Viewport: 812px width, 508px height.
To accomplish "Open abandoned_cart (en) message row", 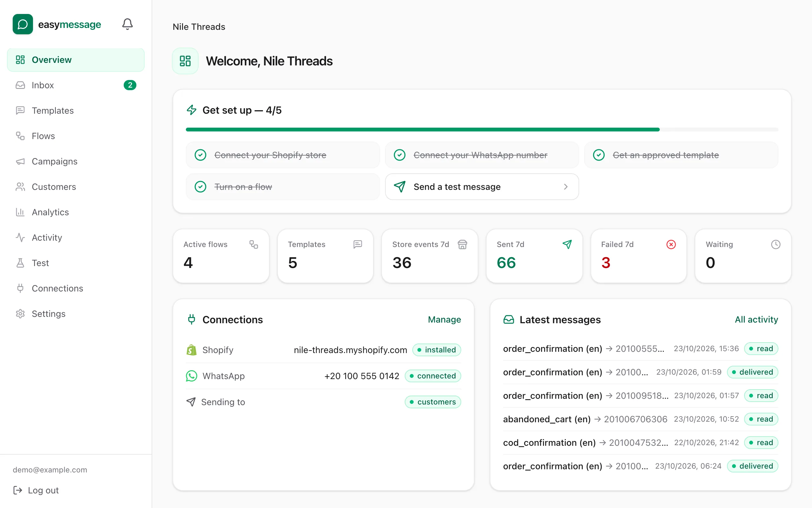I will [x=640, y=419].
